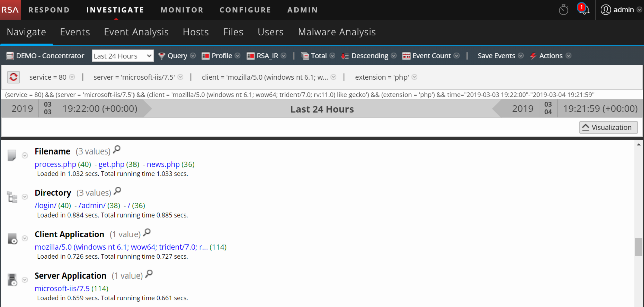Open the ADMIN menu

(303, 10)
